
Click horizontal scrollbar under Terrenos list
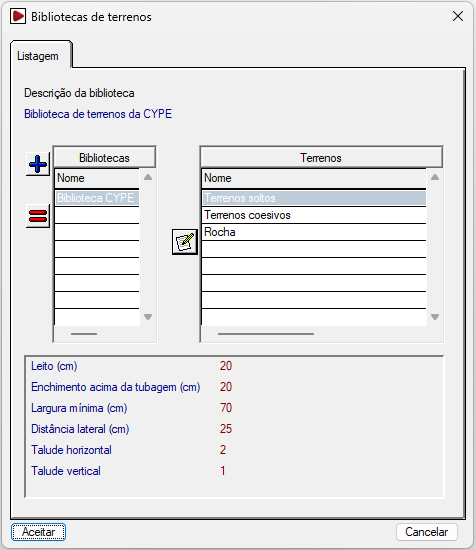266,334
